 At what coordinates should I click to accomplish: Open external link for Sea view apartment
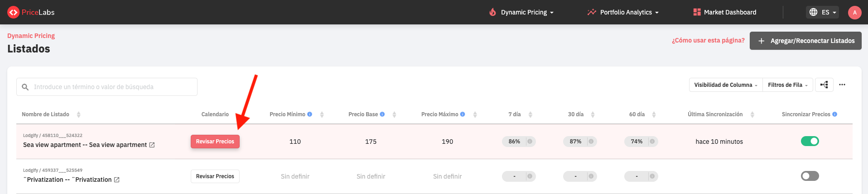(152, 145)
